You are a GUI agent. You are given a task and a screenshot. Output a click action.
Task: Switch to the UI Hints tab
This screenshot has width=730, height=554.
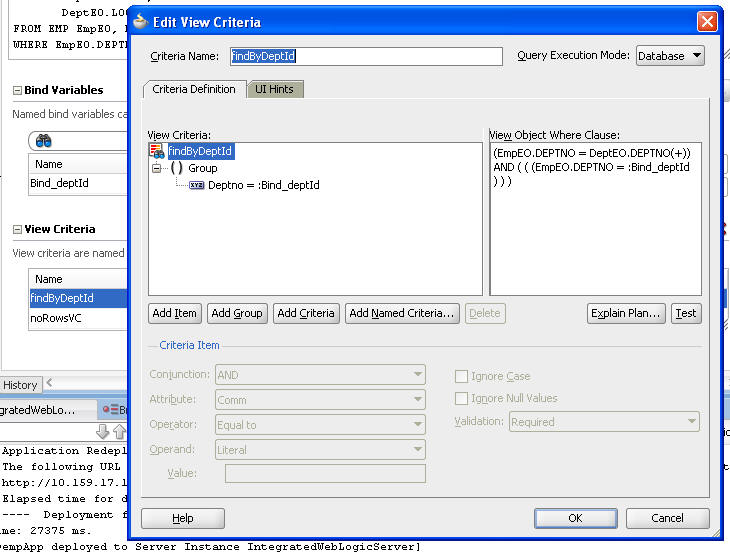[274, 89]
